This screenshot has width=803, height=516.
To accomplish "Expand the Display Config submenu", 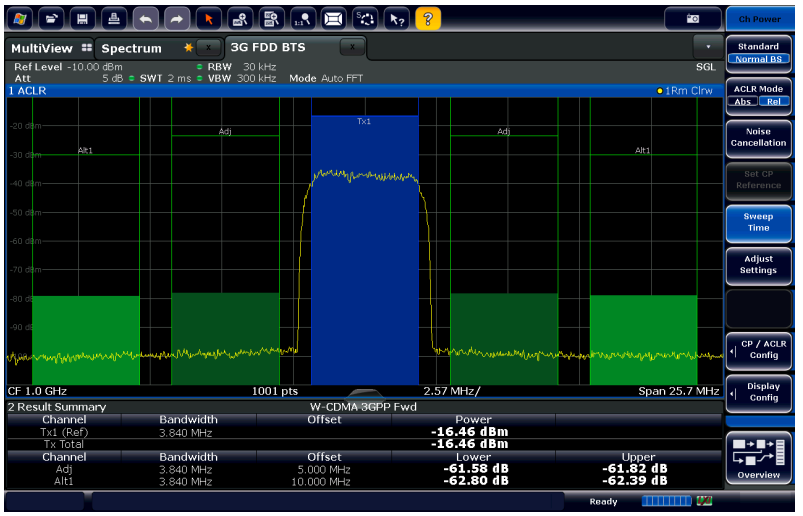I will [x=758, y=393].
